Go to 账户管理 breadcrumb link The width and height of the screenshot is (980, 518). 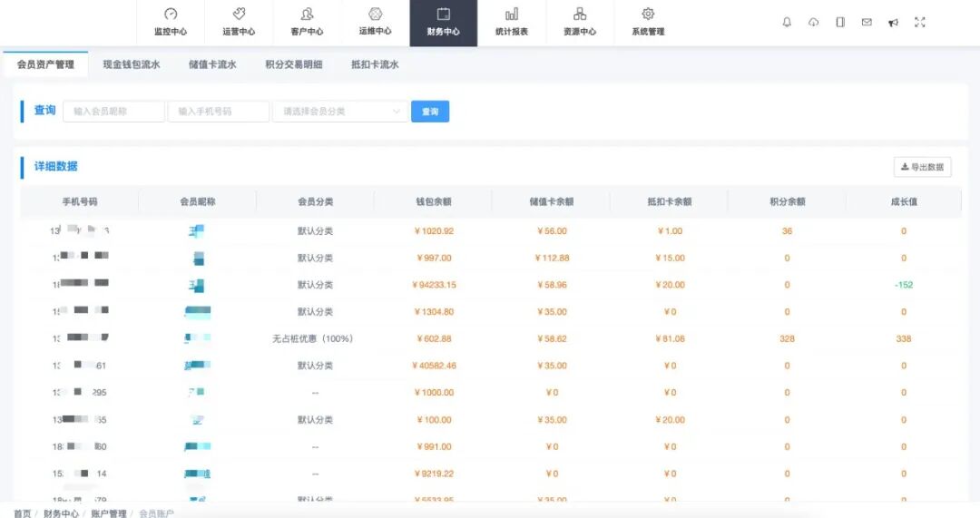coord(109,513)
